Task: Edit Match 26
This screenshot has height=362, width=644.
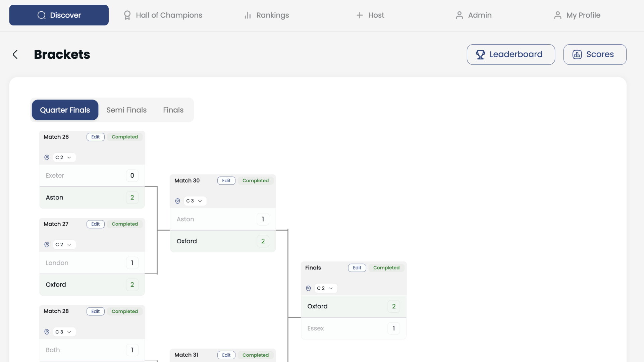Action: [x=96, y=137]
